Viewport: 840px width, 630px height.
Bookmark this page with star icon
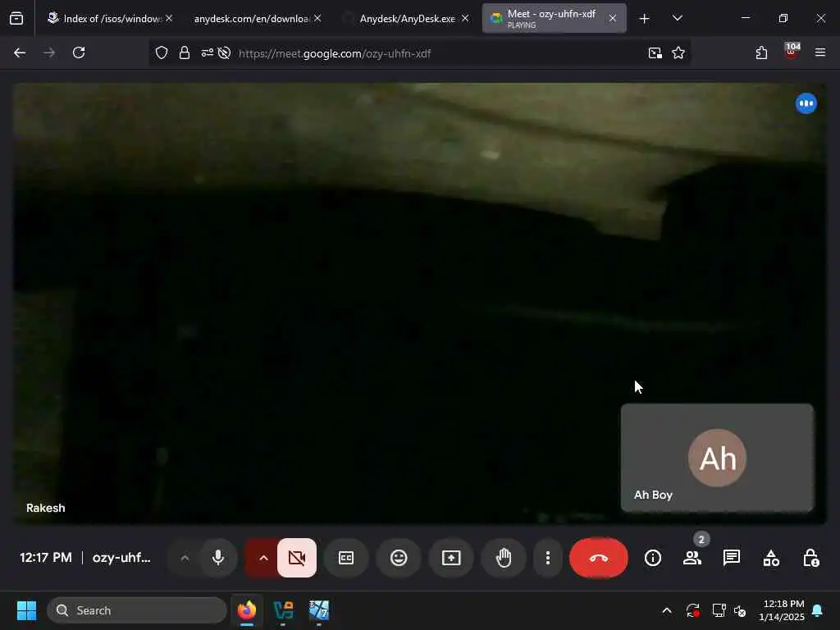pyautogui.click(x=678, y=52)
